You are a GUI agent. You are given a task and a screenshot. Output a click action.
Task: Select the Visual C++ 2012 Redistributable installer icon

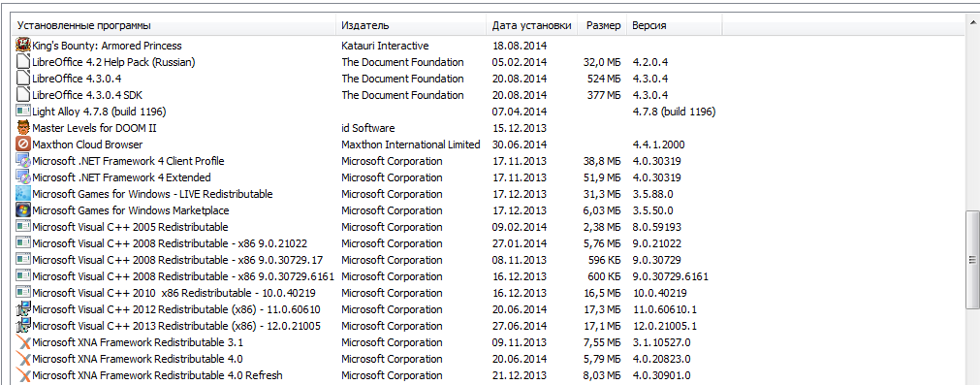coord(22,308)
